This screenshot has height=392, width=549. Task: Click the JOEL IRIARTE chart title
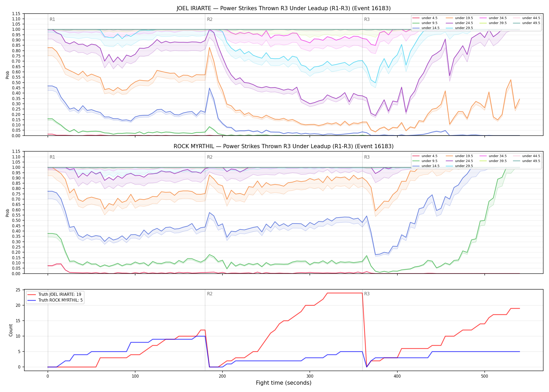(x=283, y=8)
